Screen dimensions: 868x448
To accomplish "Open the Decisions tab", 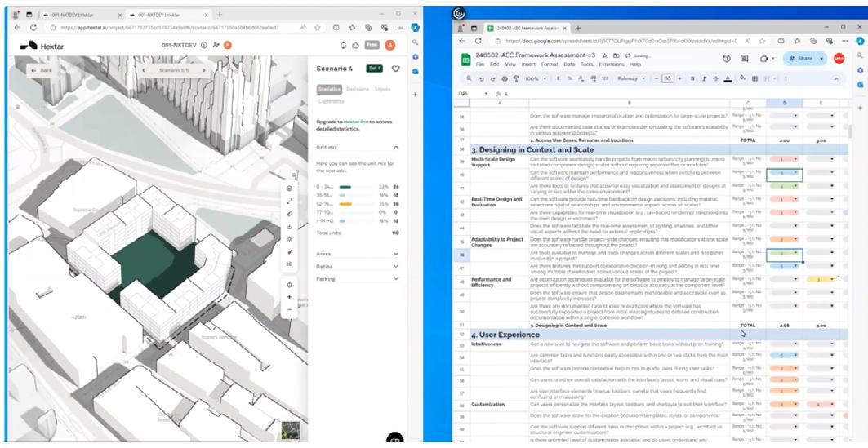I will click(x=358, y=89).
